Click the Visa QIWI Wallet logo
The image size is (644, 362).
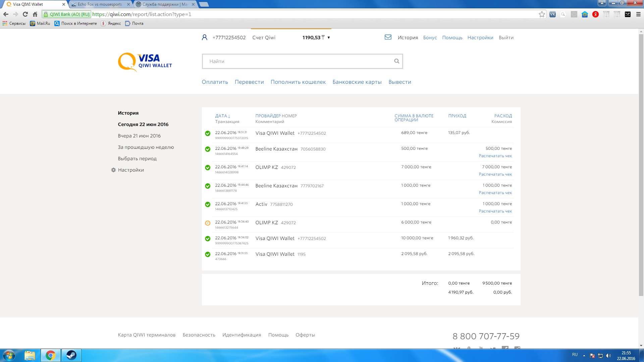[145, 62]
